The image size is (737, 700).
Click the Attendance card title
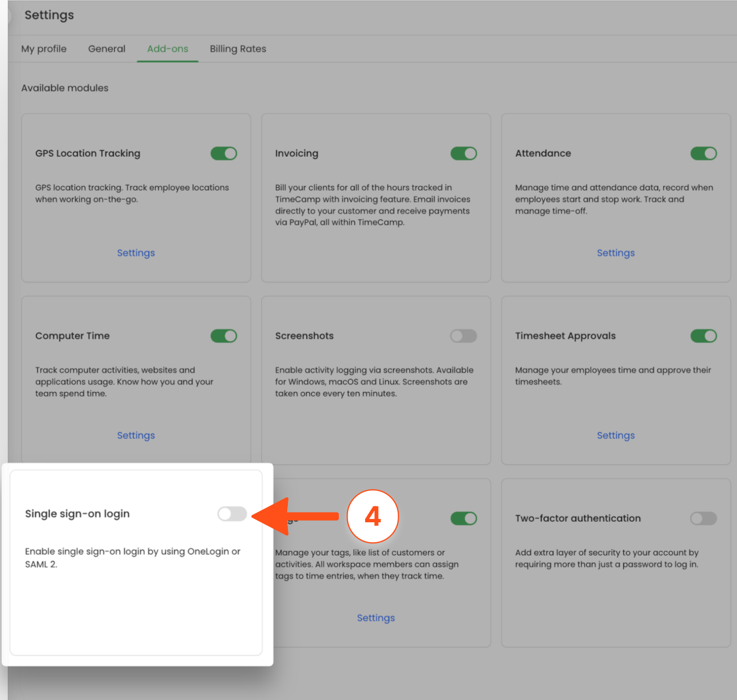point(543,153)
